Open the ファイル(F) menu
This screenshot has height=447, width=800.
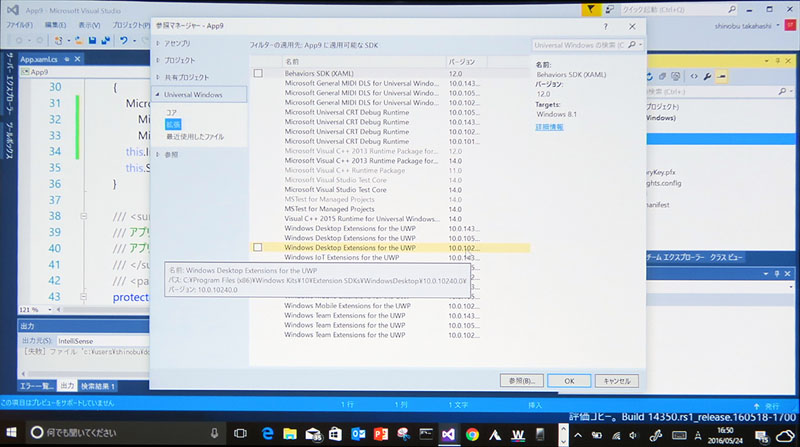point(19,24)
